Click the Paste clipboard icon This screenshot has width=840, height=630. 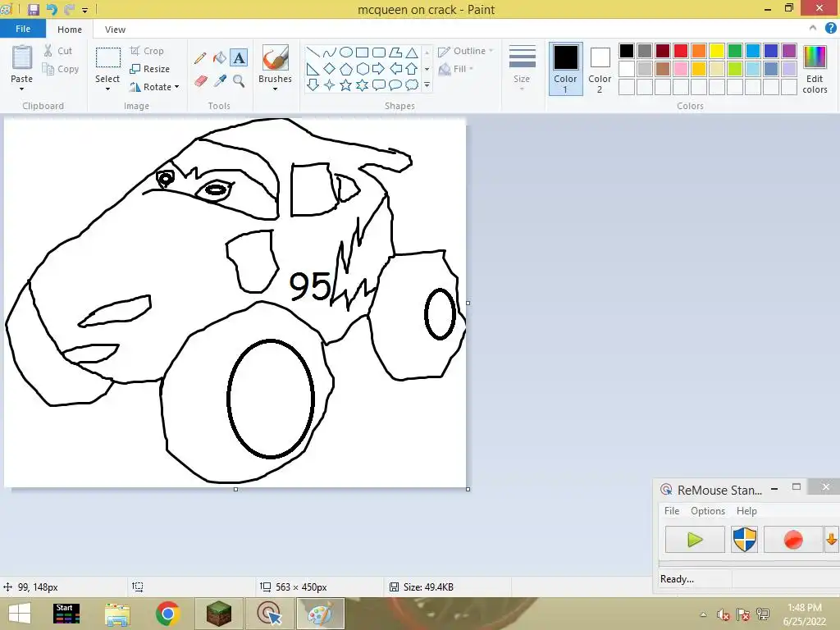[x=22, y=57]
